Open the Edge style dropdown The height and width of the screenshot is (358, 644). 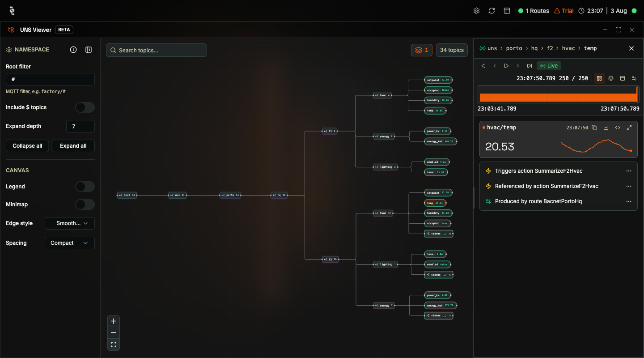[x=70, y=223]
